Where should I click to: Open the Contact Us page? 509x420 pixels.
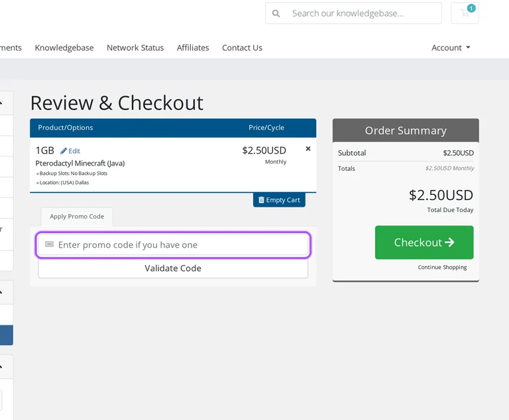[x=242, y=48]
